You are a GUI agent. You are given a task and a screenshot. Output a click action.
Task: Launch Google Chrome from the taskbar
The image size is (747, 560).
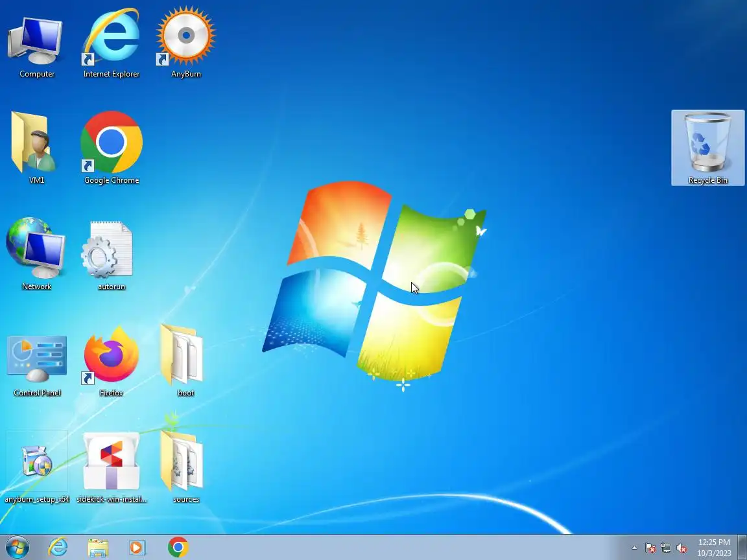pos(178,547)
